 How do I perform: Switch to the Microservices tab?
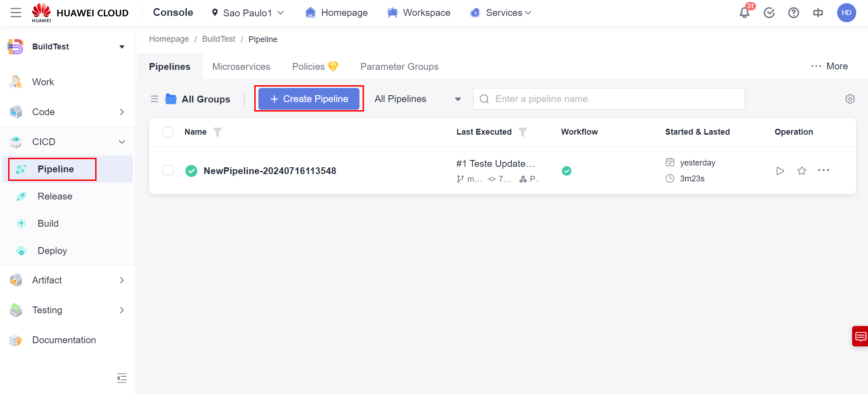[x=241, y=67]
